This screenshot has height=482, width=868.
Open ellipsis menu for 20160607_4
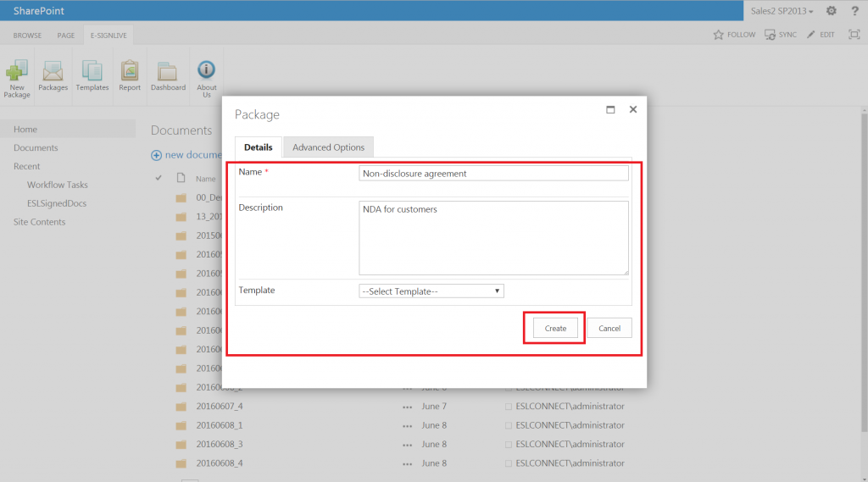pyautogui.click(x=408, y=407)
